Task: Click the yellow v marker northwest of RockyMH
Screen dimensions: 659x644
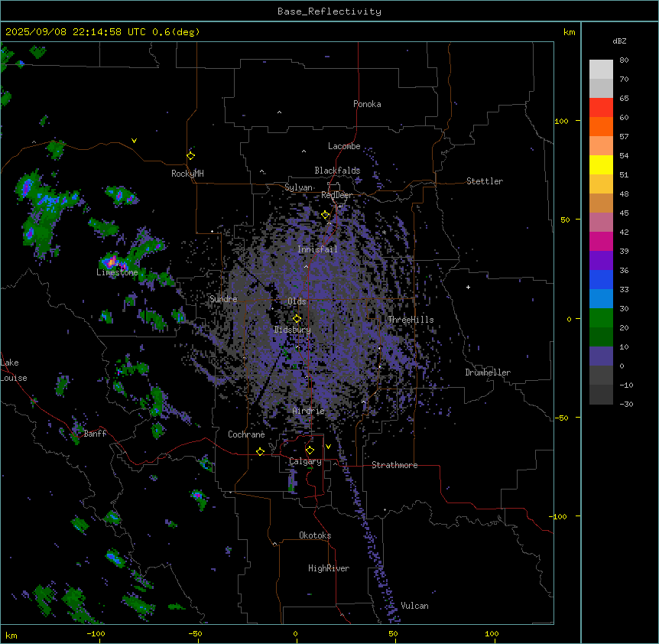Action: (134, 141)
